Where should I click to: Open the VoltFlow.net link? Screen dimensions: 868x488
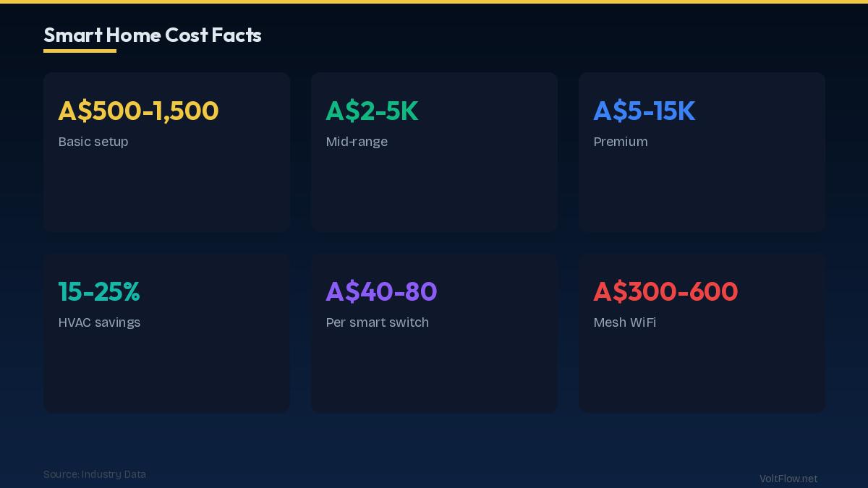tap(788, 479)
